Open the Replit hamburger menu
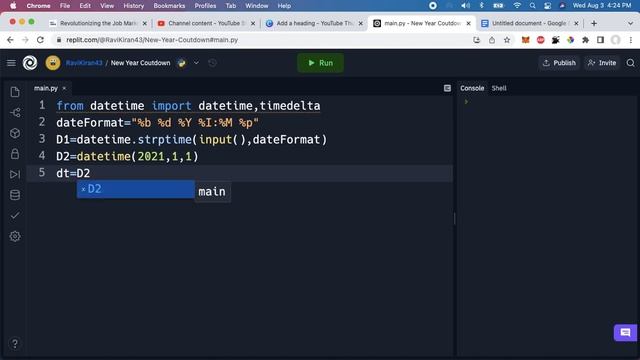This screenshot has width=640, height=360. (x=11, y=63)
